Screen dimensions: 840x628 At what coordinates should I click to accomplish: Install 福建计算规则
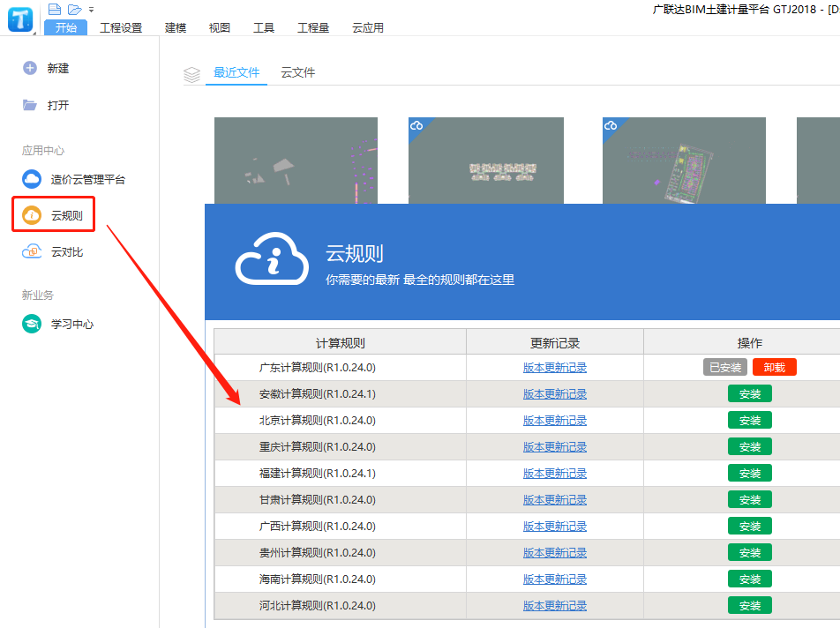749,474
